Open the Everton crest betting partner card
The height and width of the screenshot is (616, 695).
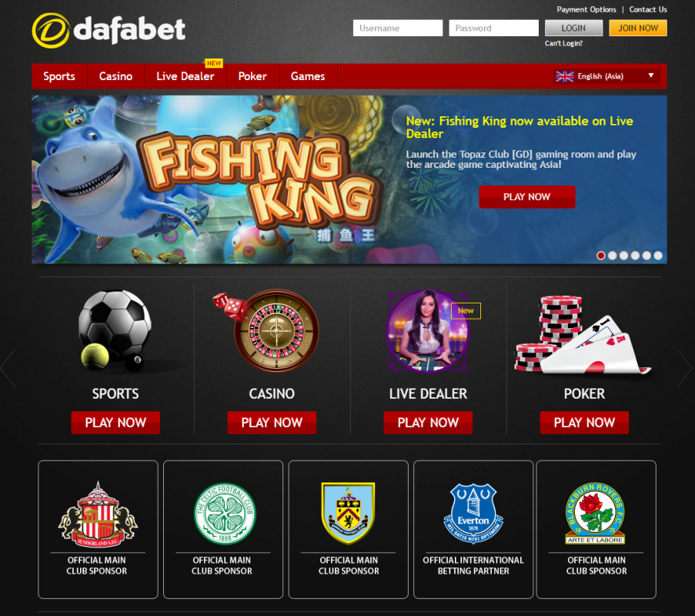click(473, 530)
